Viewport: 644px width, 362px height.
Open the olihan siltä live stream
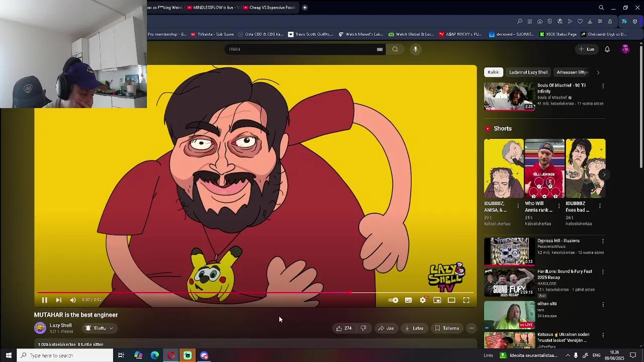pos(509,315)
